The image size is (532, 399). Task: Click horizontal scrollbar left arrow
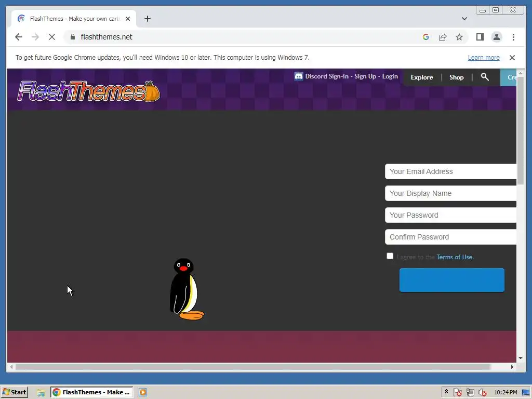pyautogui.click(x=11, y=367)
